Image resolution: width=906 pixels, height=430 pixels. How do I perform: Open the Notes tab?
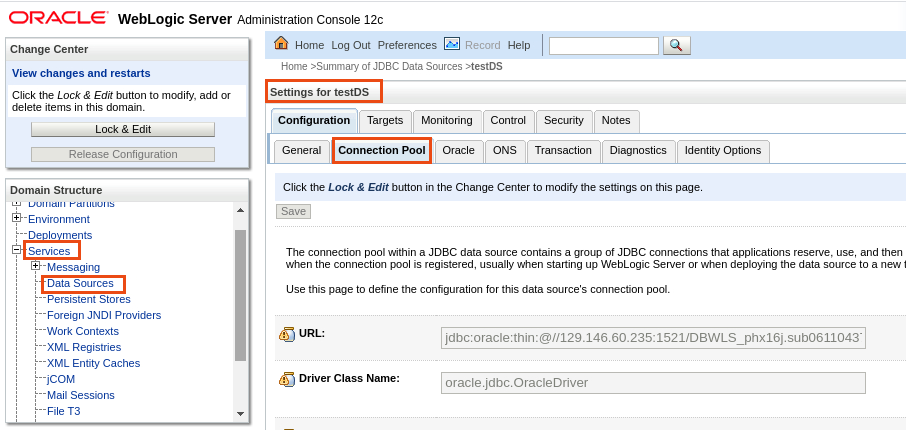(616, 121)
